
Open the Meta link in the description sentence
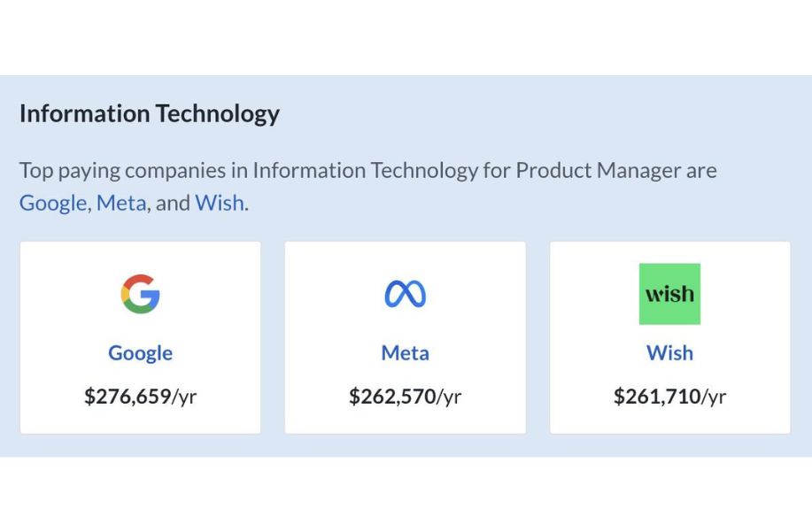[121, 203]
